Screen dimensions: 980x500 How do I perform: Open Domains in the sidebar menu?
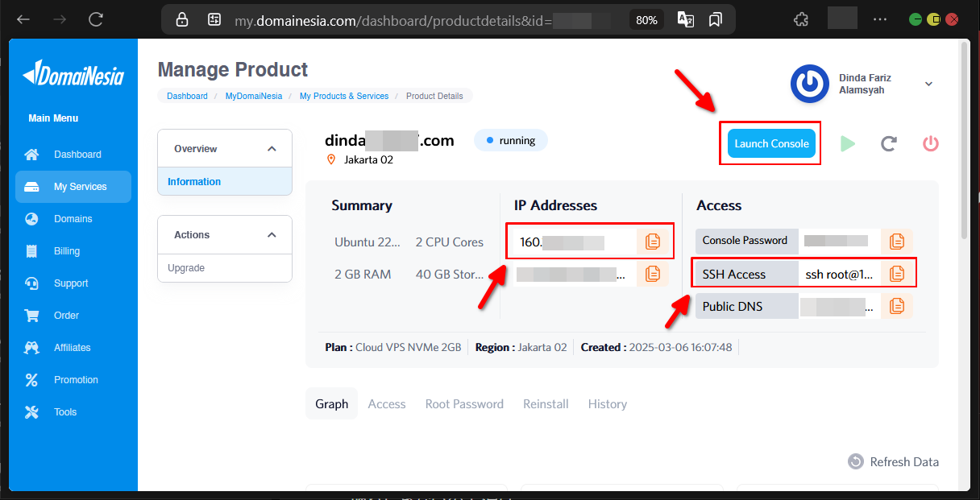73,219
